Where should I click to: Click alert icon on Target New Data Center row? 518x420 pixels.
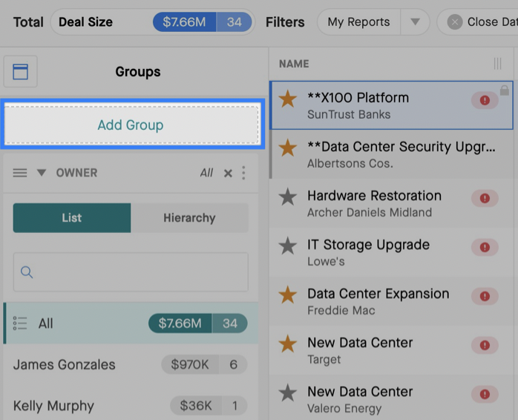tap(485, 345)
